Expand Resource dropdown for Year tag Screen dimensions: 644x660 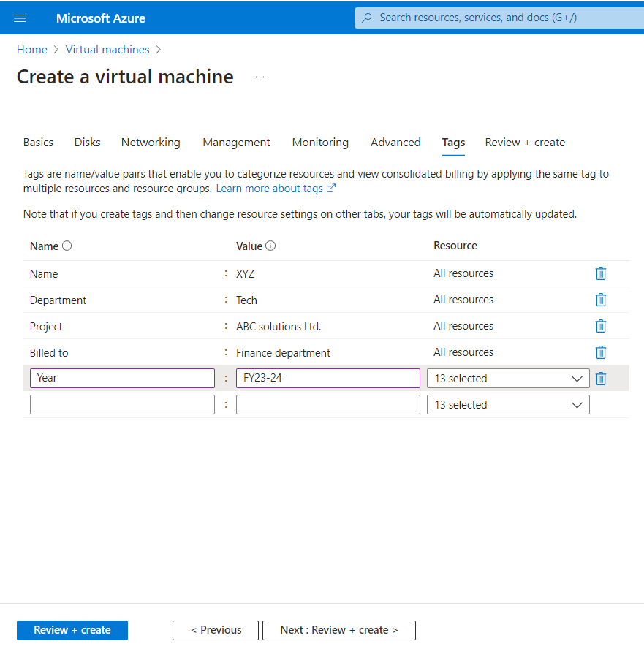tap(508, 379)
